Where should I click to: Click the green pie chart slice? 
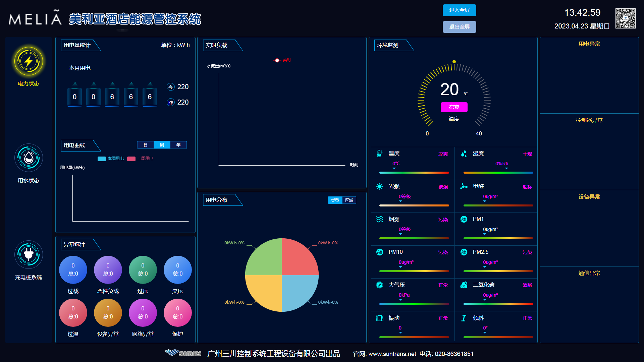tap(267, 260)
